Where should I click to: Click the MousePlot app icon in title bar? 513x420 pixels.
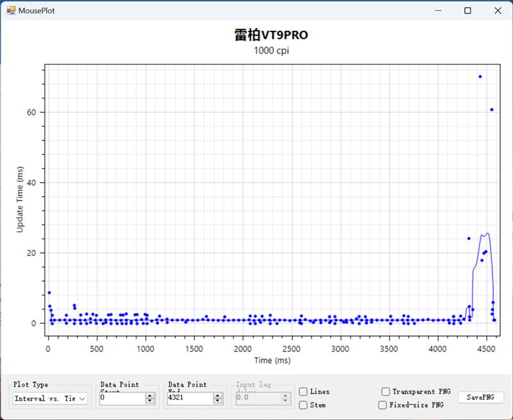point(11,11)
